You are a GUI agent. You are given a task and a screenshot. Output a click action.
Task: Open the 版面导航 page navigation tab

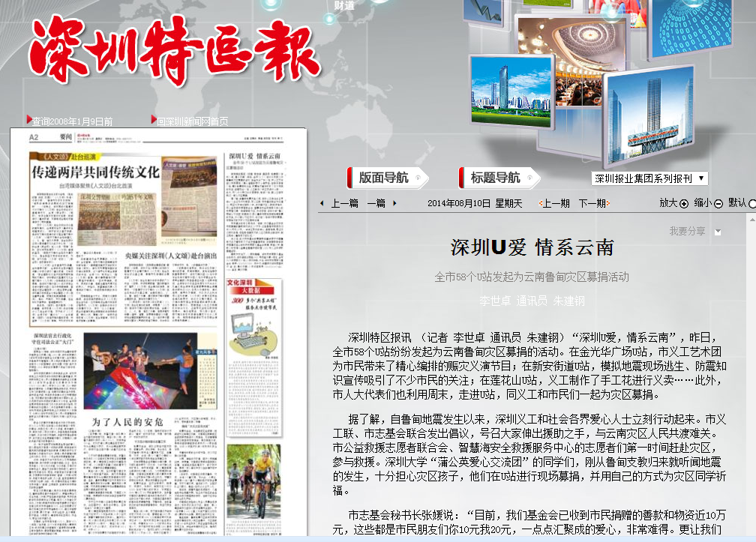pos(384,178)
